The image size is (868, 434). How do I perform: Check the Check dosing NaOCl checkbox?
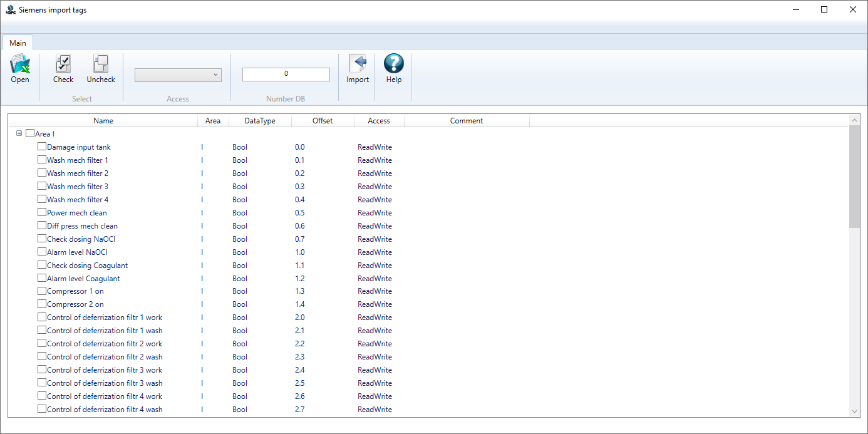tap(42, 239)
